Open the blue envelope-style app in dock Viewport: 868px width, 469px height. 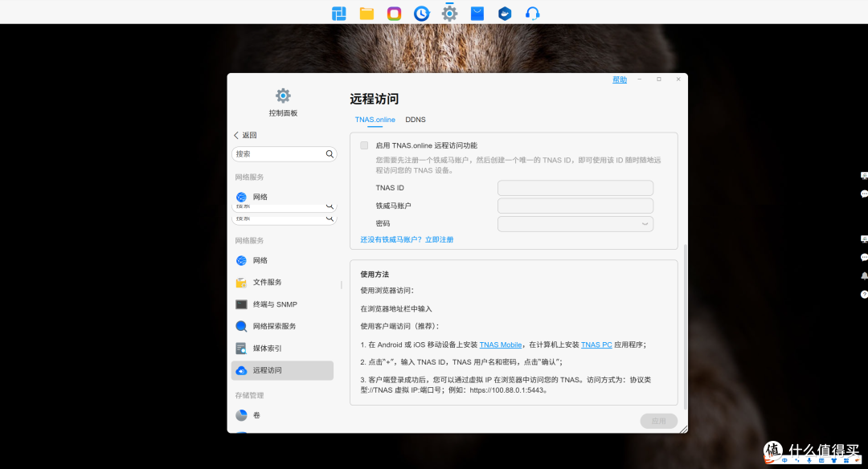pos(477,14)
